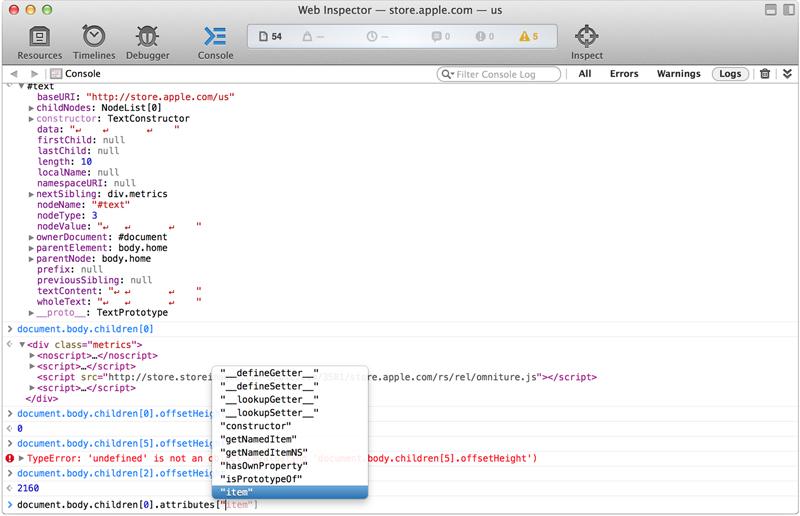Select "hasOwnProperty" autocomplete suggestion

coord(290,465)
